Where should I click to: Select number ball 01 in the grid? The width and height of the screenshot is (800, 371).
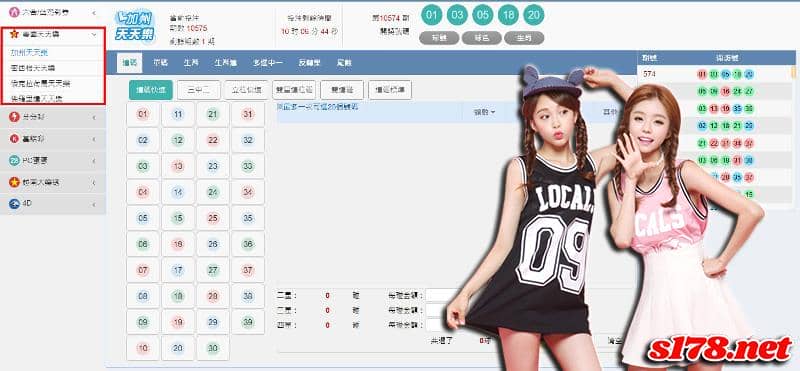(x=143, y=114)
